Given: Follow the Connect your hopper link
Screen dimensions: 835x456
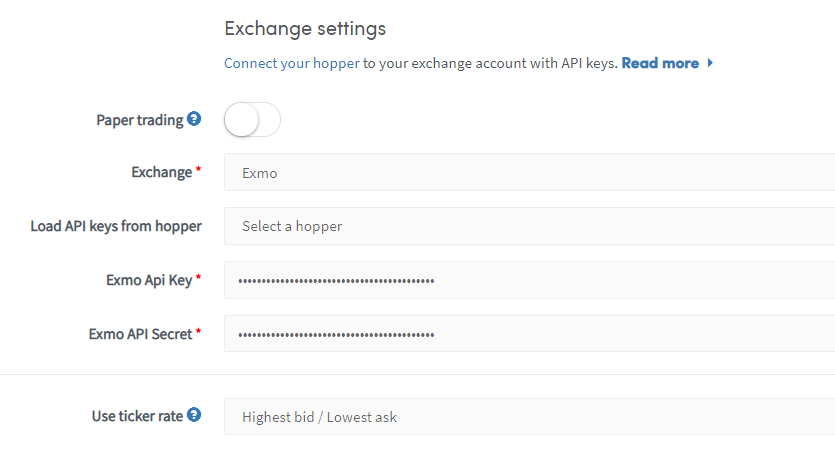Looking at the screenshot, I should pyautogui.click(x=292, y=63).
